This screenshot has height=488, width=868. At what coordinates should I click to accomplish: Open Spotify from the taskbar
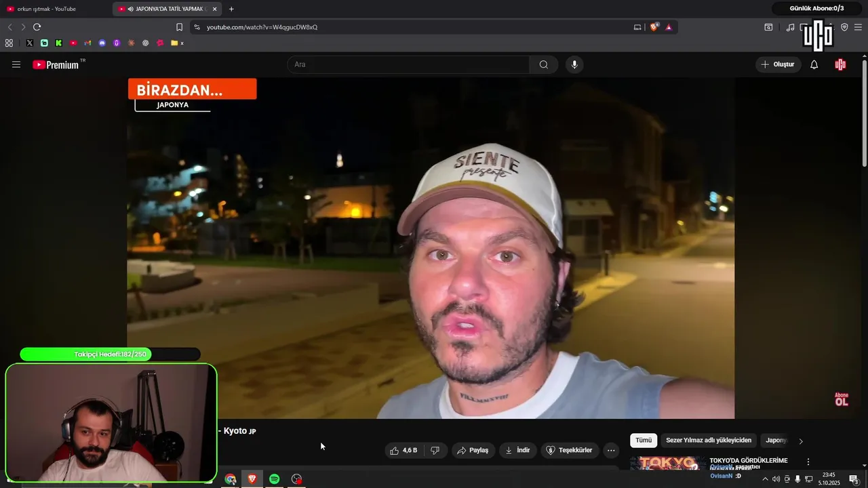click(274, 479)
